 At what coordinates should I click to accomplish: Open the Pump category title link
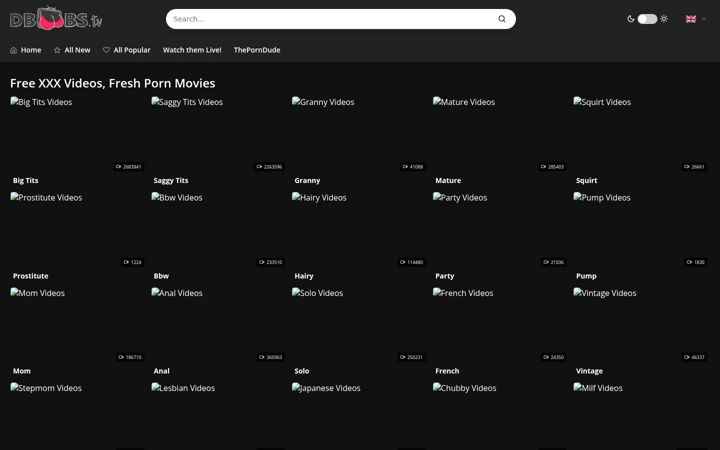click(586, 276)
